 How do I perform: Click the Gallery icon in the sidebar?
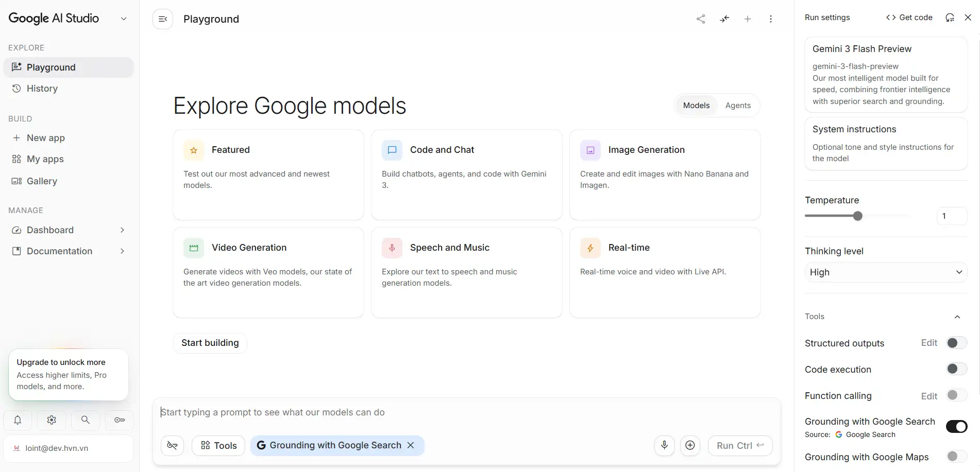click(16, 181)
